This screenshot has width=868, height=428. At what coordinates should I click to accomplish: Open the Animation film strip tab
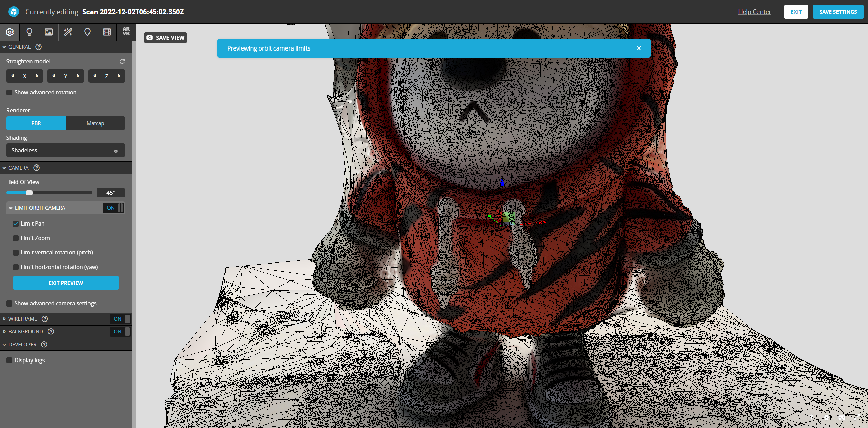[x=107, y=32]
